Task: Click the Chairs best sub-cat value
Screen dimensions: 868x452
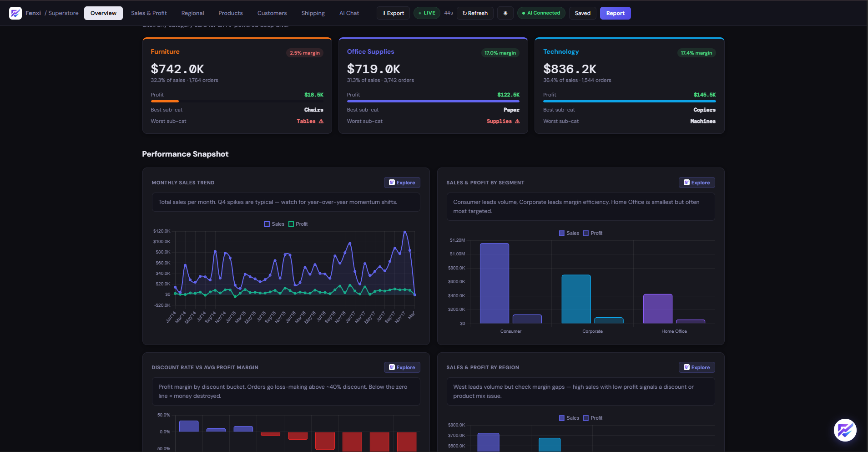Action: tap(314, 110)
